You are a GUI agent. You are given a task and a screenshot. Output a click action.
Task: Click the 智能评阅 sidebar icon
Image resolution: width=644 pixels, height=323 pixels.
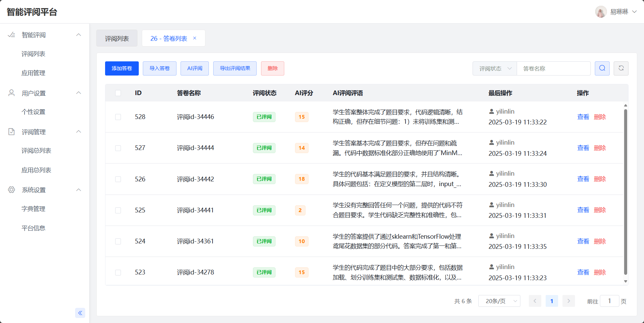point(11,35)
